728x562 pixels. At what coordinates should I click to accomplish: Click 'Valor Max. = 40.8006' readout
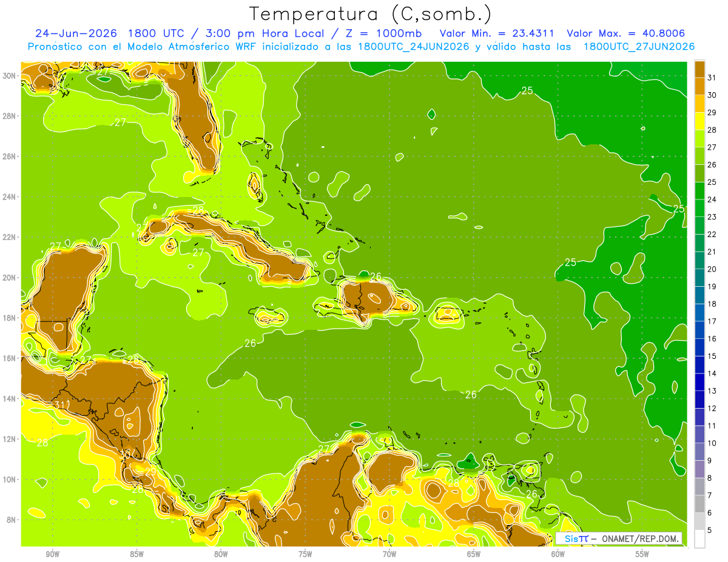pos(625,33)
